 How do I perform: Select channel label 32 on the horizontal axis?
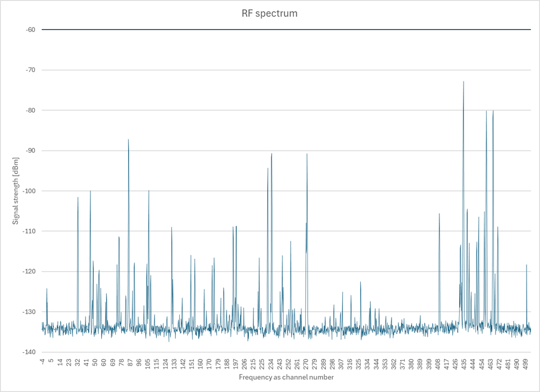pyautogui.click(x=78, y=362)
